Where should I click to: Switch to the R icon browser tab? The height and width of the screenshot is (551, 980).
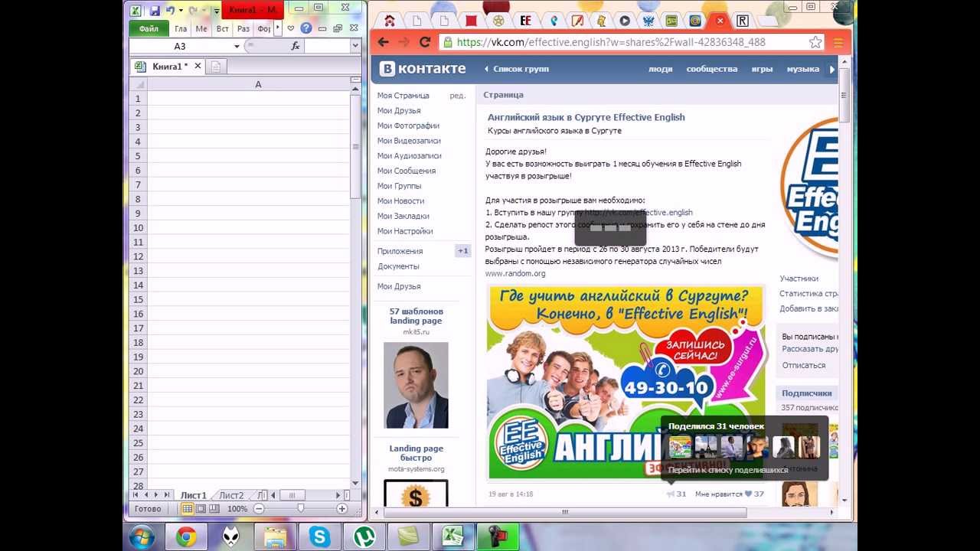click(742, 21)
